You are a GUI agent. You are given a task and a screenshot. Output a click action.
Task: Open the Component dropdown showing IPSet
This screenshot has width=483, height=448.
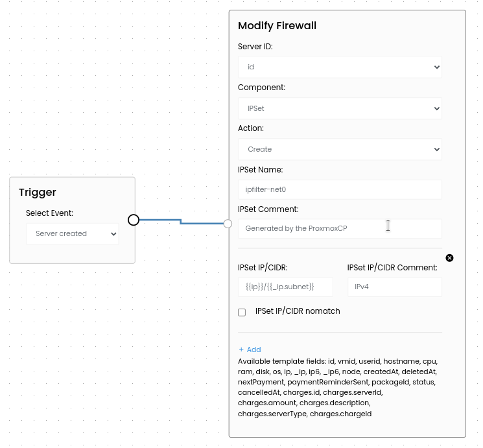pyautogui.click(x=340, y=108)
